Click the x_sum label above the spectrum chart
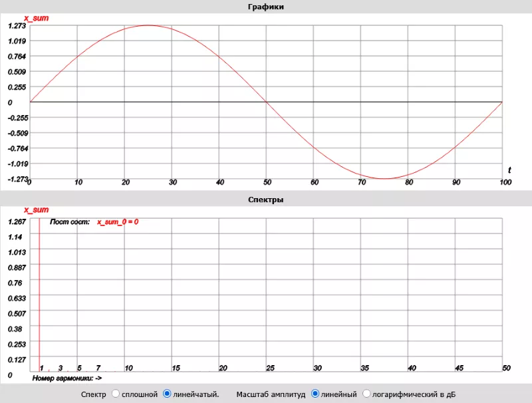 37,210
